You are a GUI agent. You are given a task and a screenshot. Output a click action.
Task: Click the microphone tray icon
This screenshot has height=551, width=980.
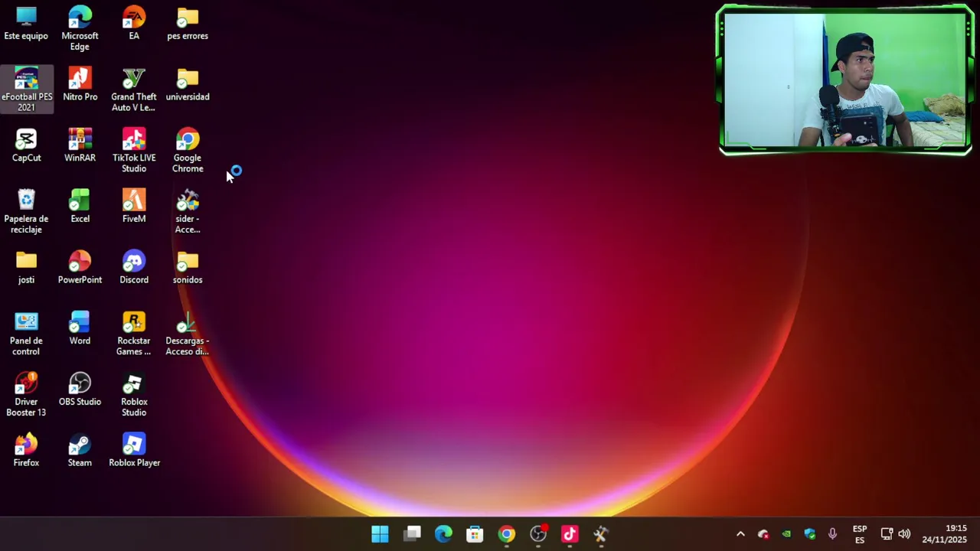[832, 534]
